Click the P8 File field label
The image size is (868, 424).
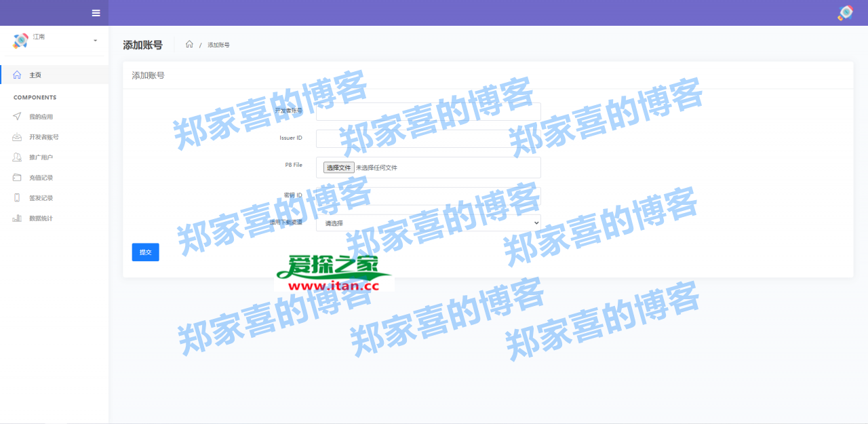point(294,165)
